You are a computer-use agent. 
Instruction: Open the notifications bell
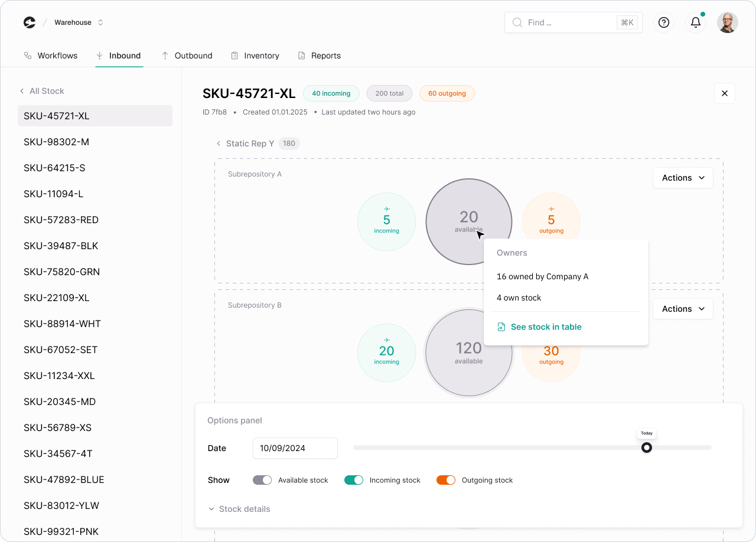pyautogui.click(x=696, y=22)
